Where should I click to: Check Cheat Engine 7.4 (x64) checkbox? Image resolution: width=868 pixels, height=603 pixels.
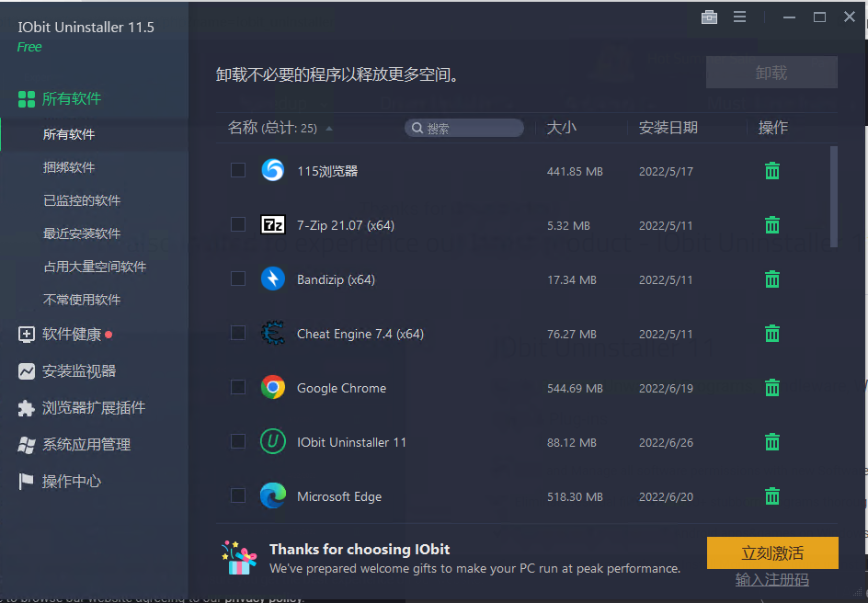(x=238, y=333)
